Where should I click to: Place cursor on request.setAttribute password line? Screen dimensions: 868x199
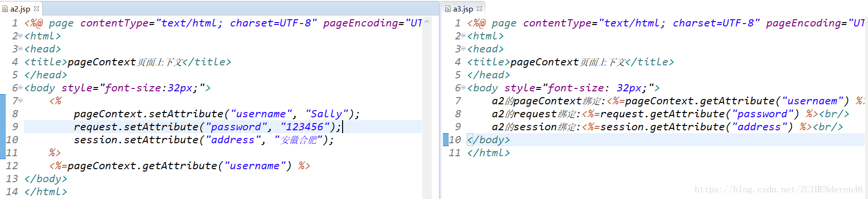point(207,127)
